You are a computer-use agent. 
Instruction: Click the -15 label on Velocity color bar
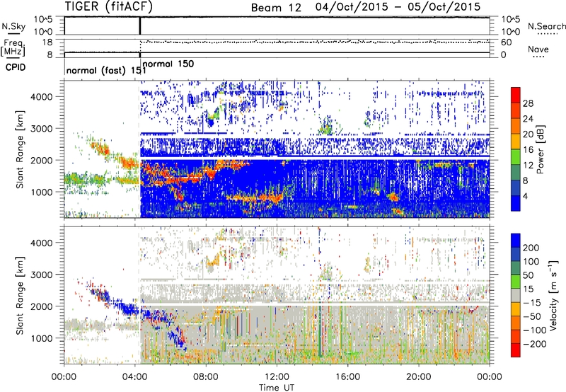click(x=531, y=303)
